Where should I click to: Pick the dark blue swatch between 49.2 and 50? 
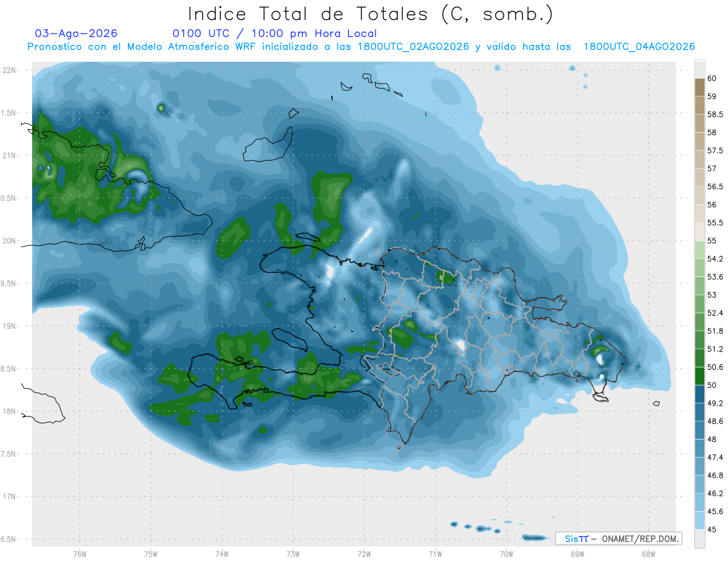coord(699,394)
